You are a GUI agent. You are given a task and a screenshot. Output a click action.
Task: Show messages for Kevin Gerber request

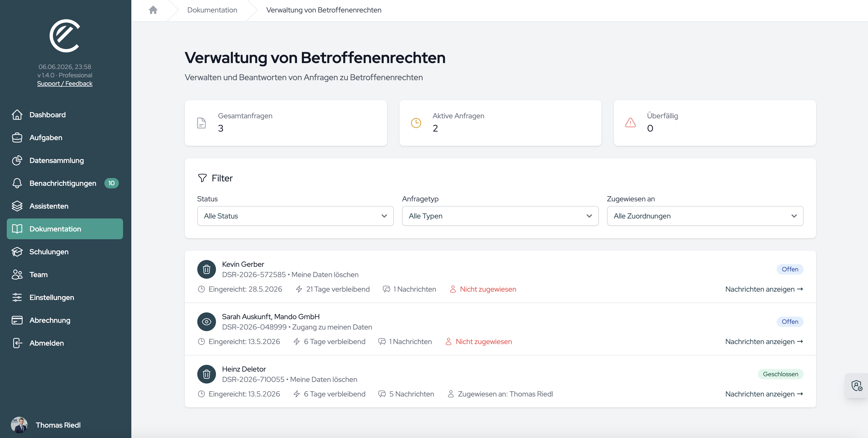point(764,289)
